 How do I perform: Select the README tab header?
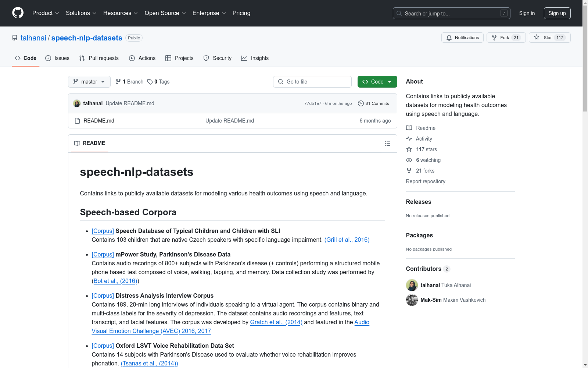(90, 143)
